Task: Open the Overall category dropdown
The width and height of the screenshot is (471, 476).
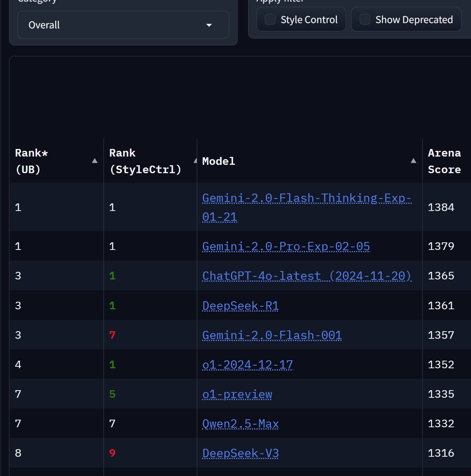Action: (123, 25)
